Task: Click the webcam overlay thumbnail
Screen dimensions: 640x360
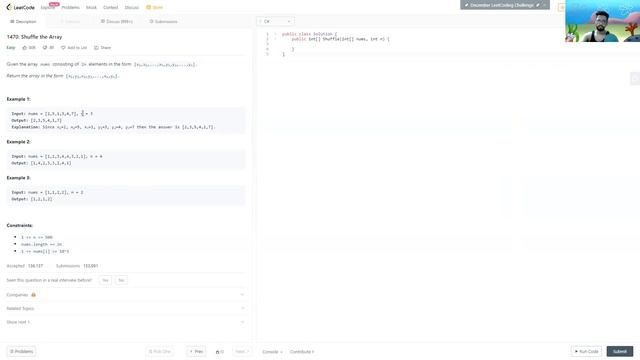Action: click(602, 21)
